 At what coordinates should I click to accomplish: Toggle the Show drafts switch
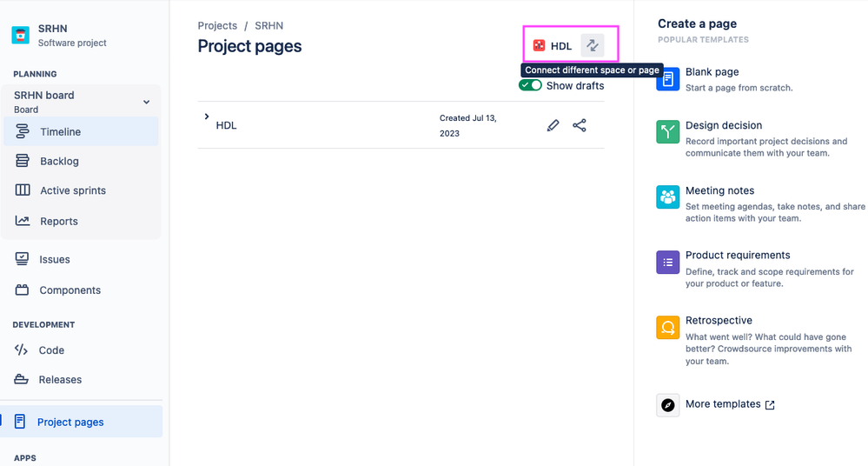(530, 85)
